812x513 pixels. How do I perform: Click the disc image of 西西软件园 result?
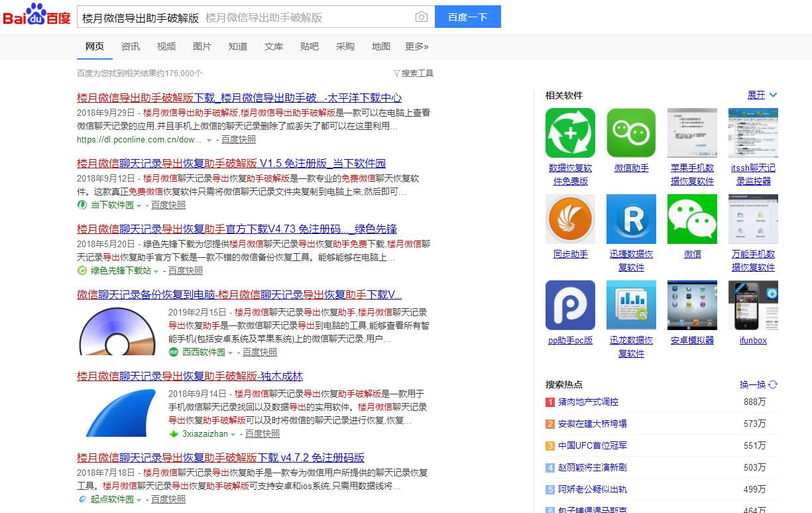tap(118, 331)
